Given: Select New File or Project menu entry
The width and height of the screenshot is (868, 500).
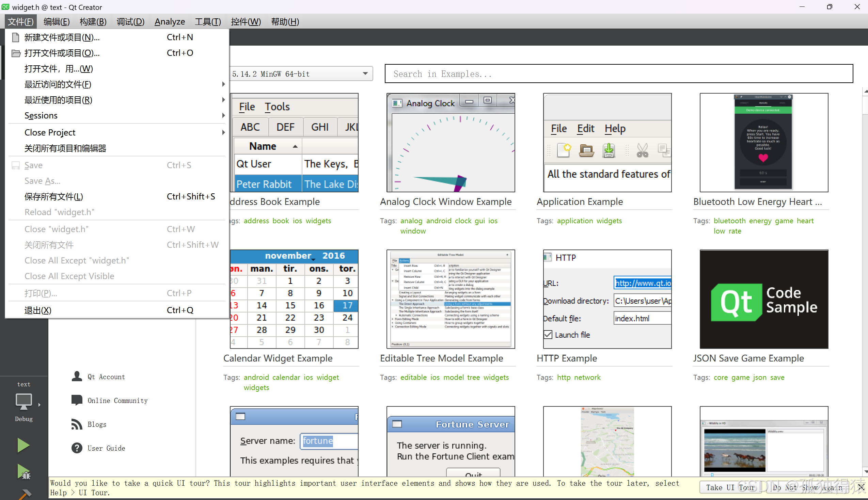Looking at the screenshot, I should pyautogui.click(x=62, y=37).
